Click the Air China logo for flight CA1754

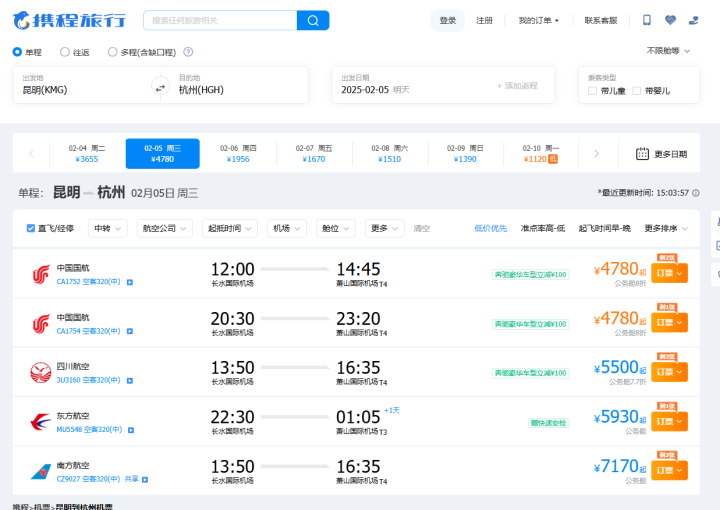pos(41,324)
